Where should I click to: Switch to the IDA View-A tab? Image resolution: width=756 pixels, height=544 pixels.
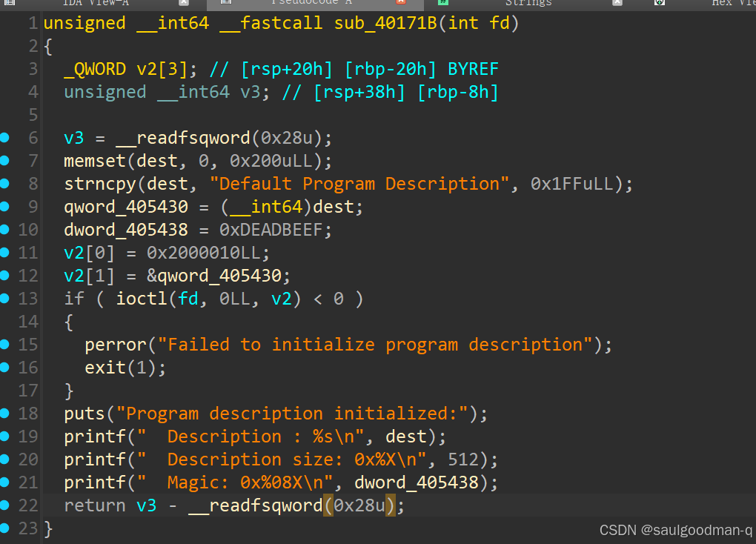click(x=96, y=3)
